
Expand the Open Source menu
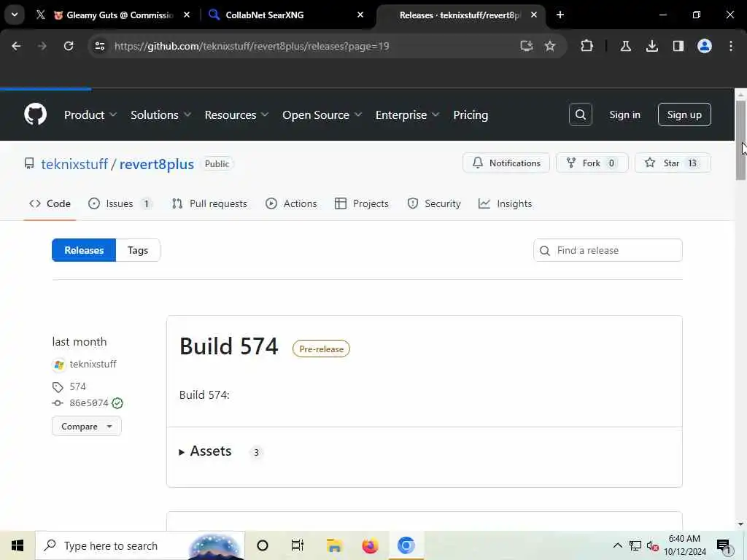click(x=322, y=114)
